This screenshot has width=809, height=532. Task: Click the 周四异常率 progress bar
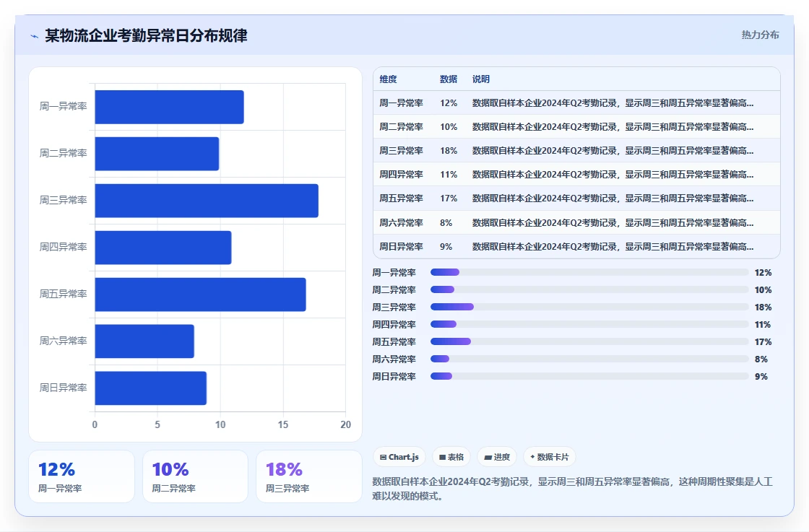(x=589, y=324)
